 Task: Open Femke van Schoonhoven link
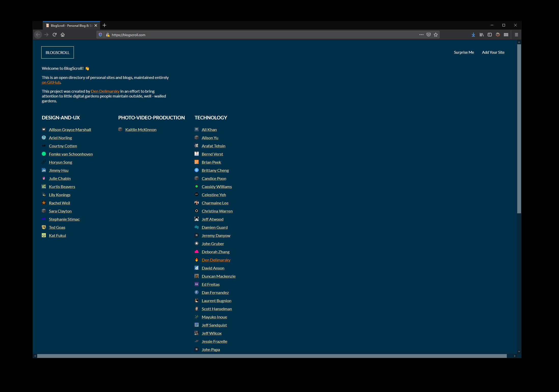click(71, 154)
